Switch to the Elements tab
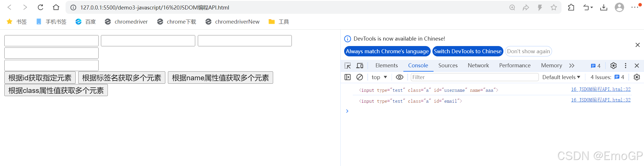Image resolution: width=644 pixels, height=166 pixels. click(x=386, y=66)
